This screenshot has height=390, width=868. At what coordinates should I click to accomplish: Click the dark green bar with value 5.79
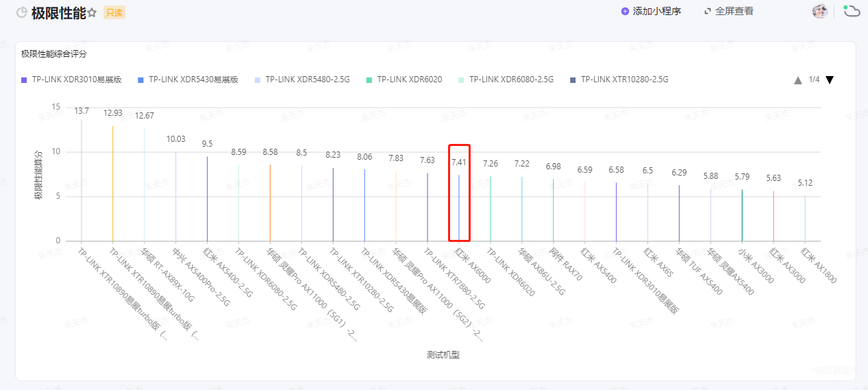(x=742, y=215)
